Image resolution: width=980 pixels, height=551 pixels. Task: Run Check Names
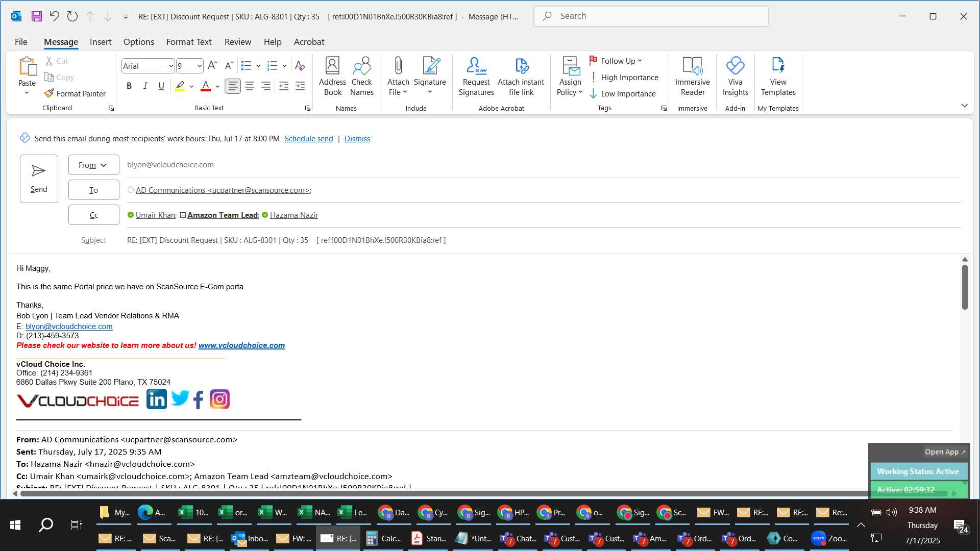coord(362,77)
